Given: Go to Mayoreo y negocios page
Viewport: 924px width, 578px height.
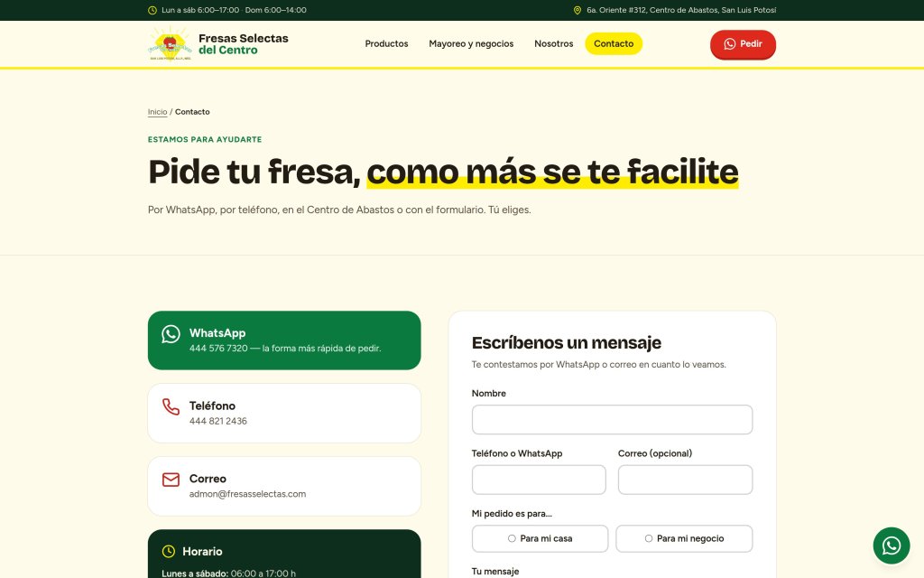Looking at the screenshot, I should (x=471, y=43).
